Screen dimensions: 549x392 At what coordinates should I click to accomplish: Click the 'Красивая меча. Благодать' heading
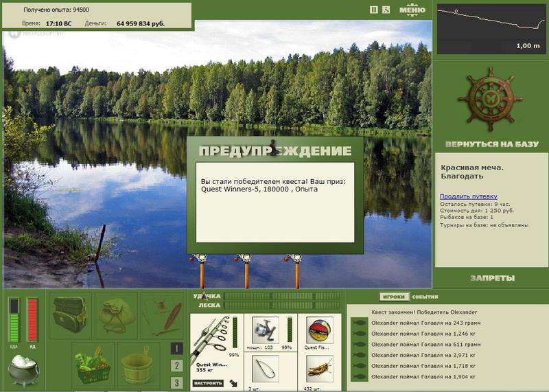472,172
